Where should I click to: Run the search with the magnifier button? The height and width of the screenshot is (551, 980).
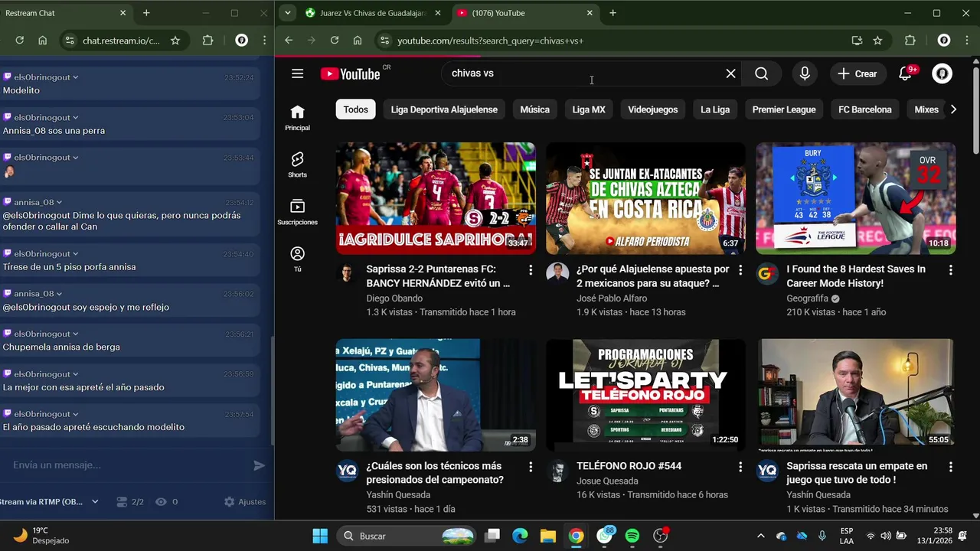tap(761, 73)
